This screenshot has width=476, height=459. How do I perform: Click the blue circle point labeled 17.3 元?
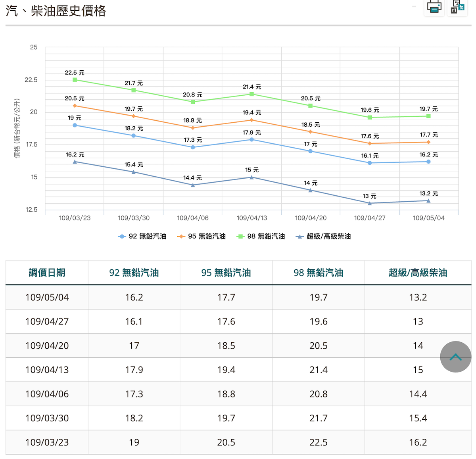pos(193,147)
